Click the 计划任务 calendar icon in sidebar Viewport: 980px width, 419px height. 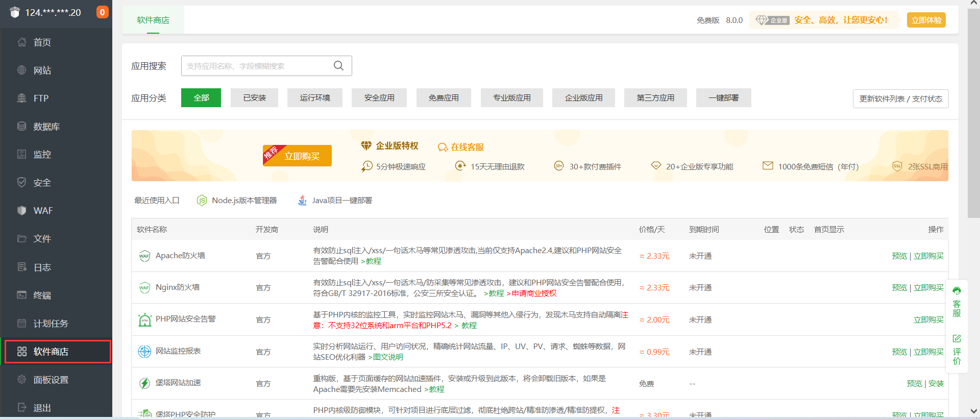pyautogui.click(x=21, y=323)
